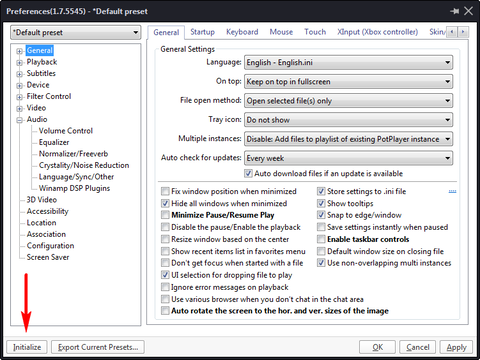Select the General tab
This screenshot has height=360, width=480.
tap(166, 32)
